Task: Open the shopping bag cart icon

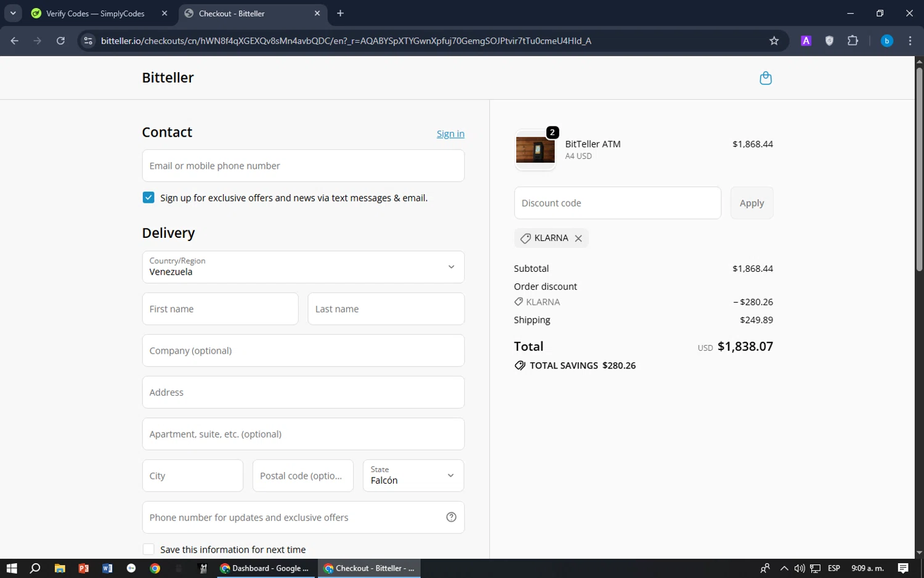Action: pyautogui.click(x=766, y=78)
